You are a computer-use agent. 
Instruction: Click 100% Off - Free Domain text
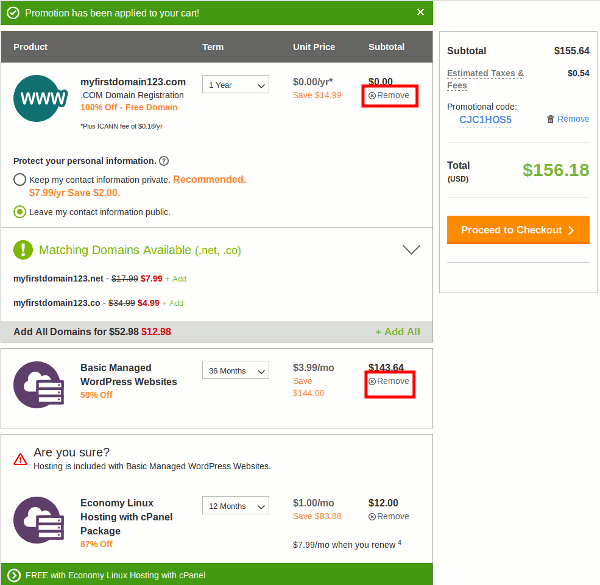pyautogui.click(x=129, y=108)
